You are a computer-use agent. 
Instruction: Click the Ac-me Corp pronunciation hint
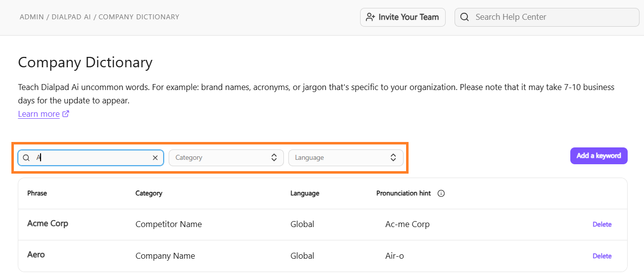point(408,224)
